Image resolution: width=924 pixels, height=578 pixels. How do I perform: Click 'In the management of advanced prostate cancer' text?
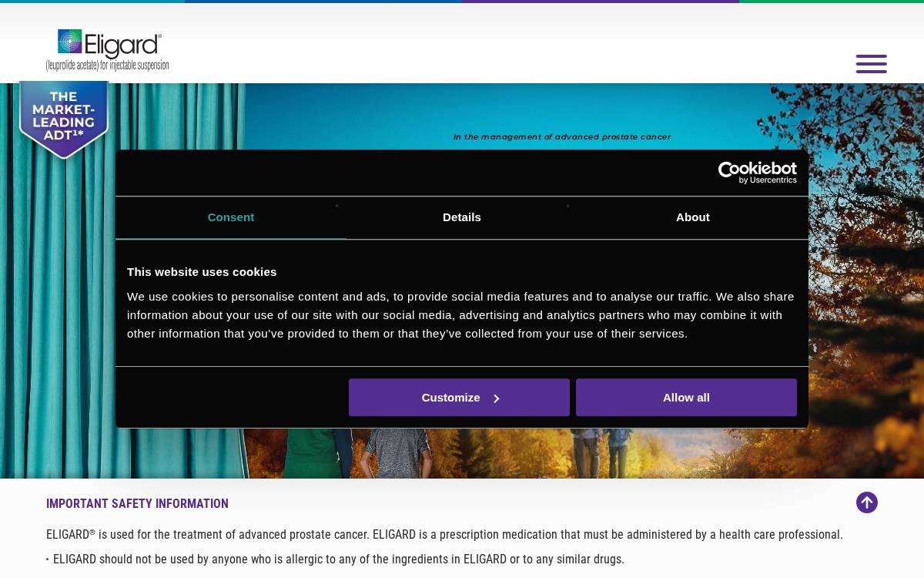click(562, 137)
